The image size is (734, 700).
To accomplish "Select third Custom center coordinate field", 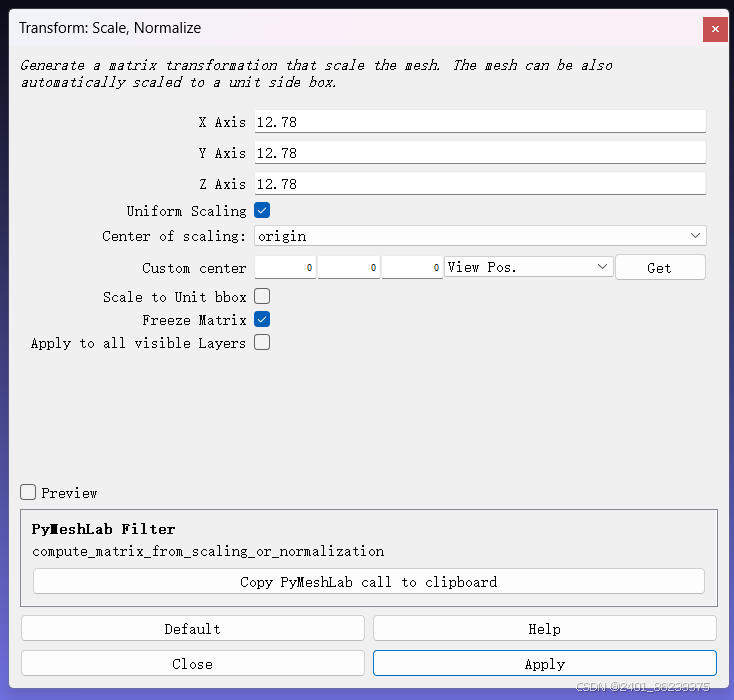I will (x=412, y=267).
